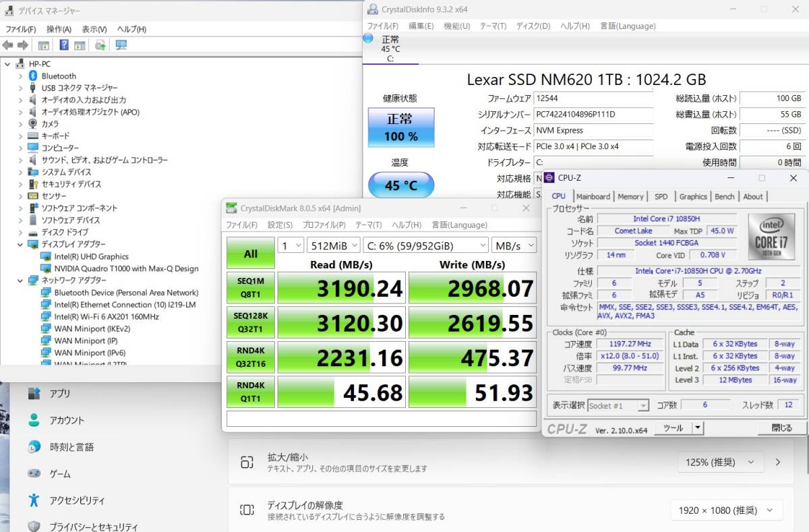Click the Intel UHD Graphics adapter icon
This screenshot has width=809, height=532.
[x=46, y=256]
